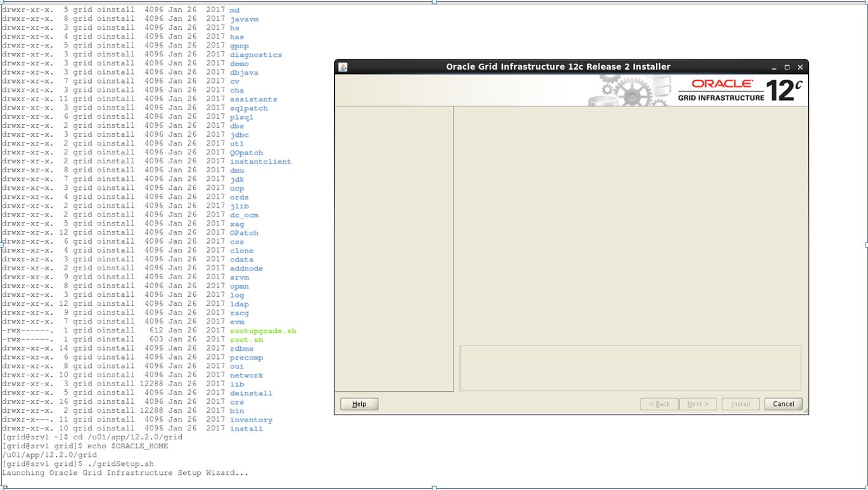The width and height of the screenshot is (868, 490).
Task: Click the empty message box above installer buttons
Action: (630, 368)
